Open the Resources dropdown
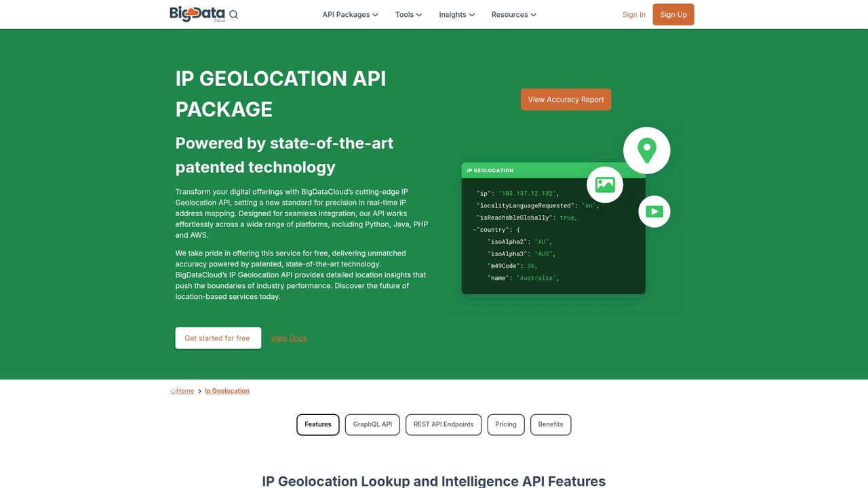The image size is (868, 488). tap(513, 14)
